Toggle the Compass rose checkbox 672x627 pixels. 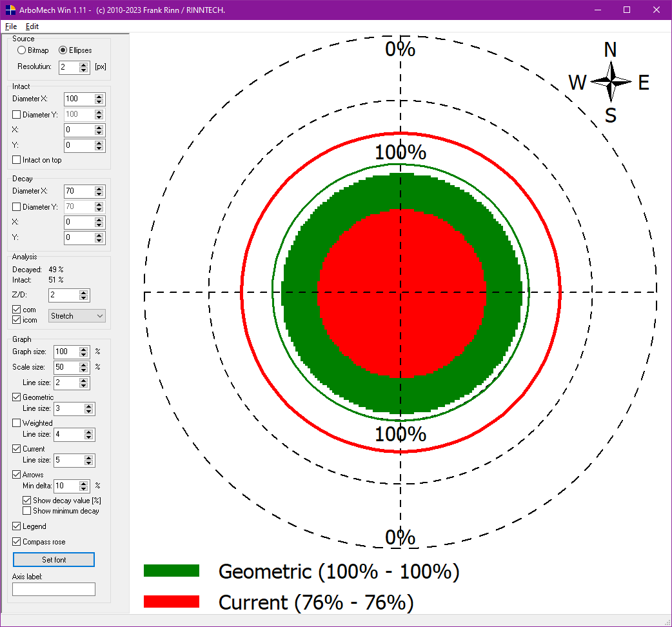pyautogui.click(x=17, y=542)
